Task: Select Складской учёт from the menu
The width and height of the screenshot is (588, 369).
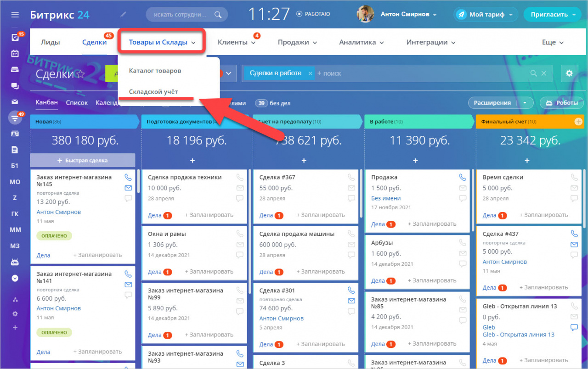Action: [153, 92]
